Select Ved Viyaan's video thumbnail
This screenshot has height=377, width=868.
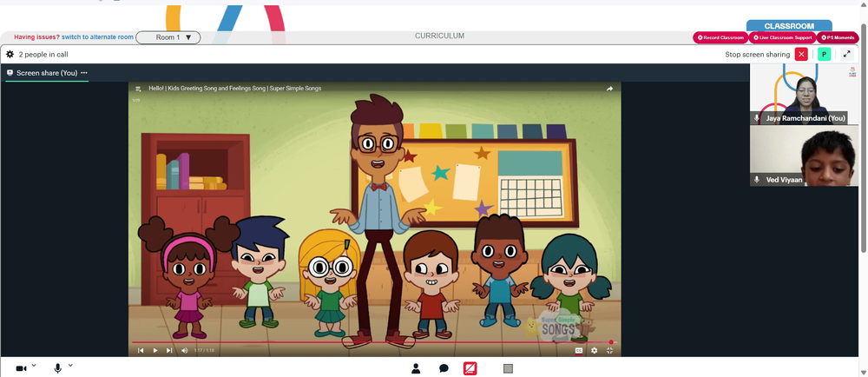pos(804,155)
